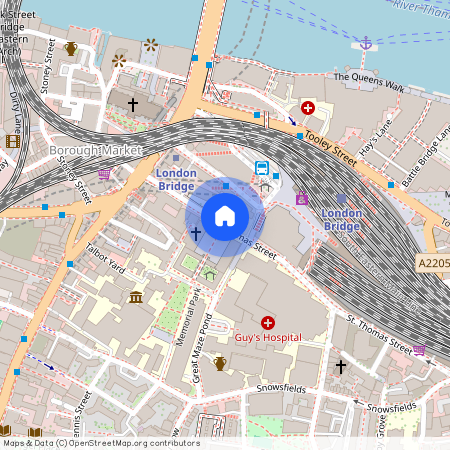Click the museum icon below Talbot Yard
Image resolution: width=450 pixels, height=450 pixels.
136,297
